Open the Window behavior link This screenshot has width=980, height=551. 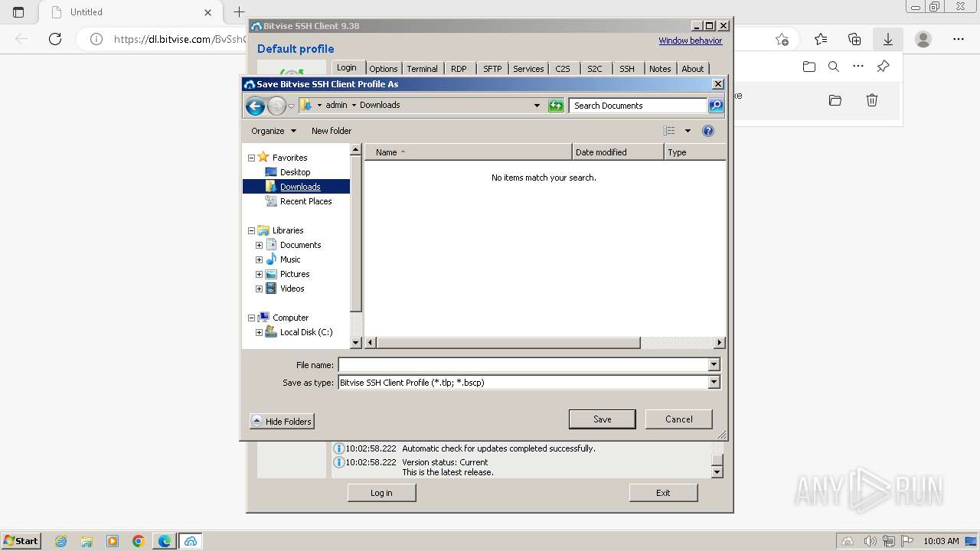pos(691,41)
